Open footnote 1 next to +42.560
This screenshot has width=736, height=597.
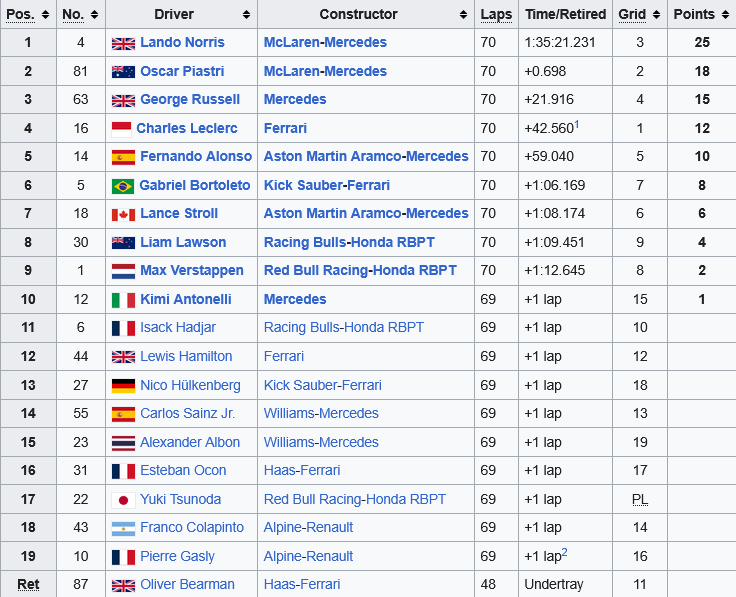[x=577, y=124]
